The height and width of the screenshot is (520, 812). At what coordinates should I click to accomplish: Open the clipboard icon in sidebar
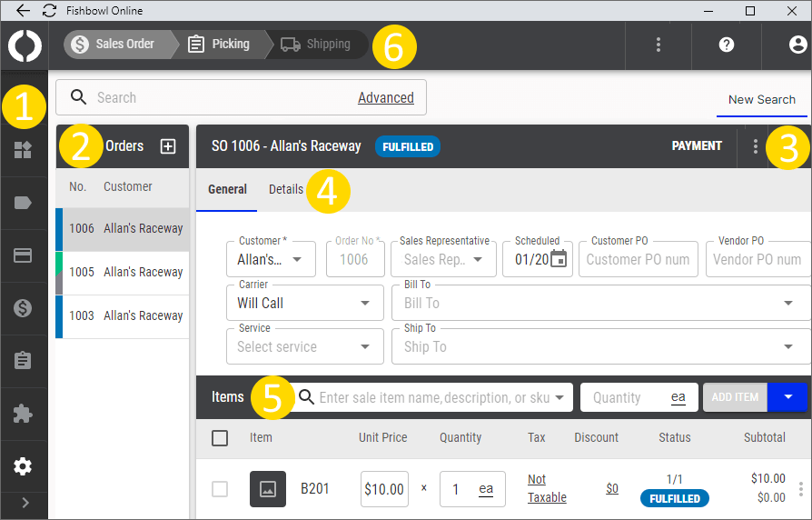[x=24, y=361]
